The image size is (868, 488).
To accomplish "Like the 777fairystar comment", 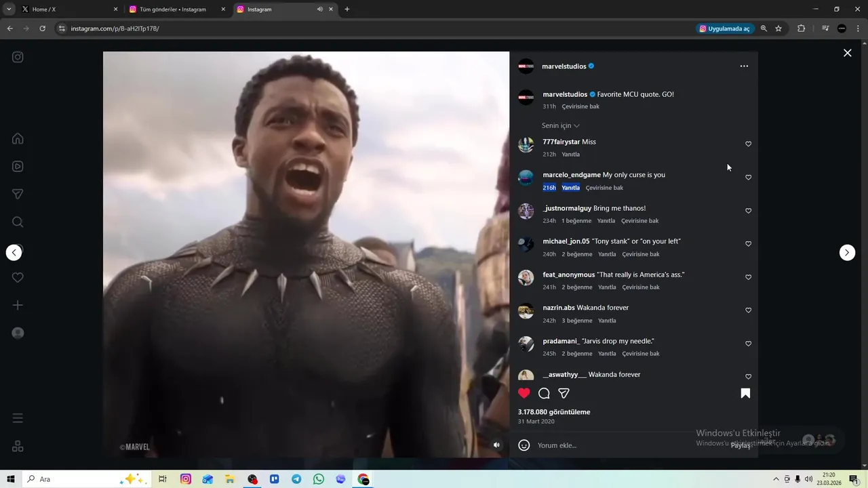I will click(749, 144).
